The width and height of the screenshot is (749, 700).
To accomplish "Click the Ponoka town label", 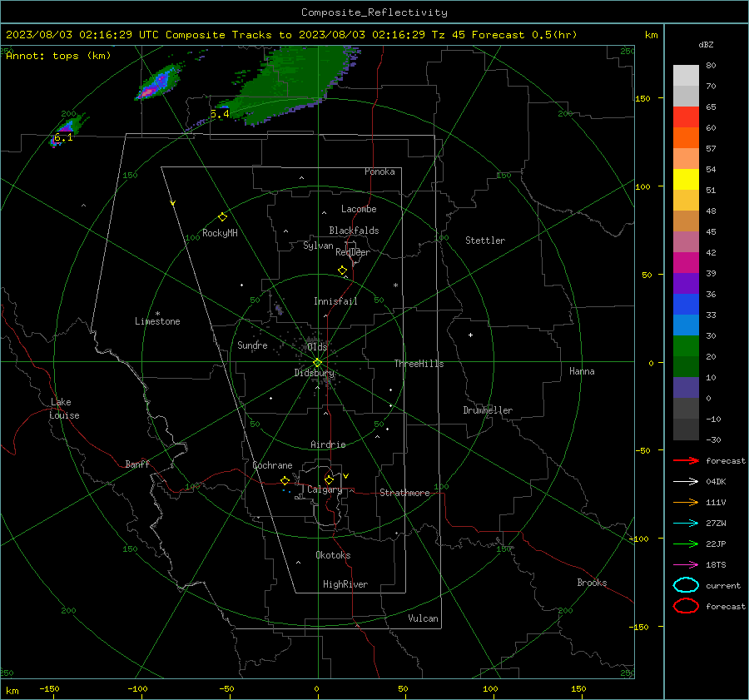I will [379, 171].
